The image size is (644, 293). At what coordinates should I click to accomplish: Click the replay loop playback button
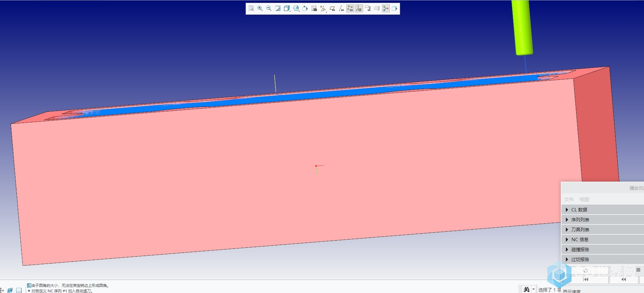[x=585, y=270]
